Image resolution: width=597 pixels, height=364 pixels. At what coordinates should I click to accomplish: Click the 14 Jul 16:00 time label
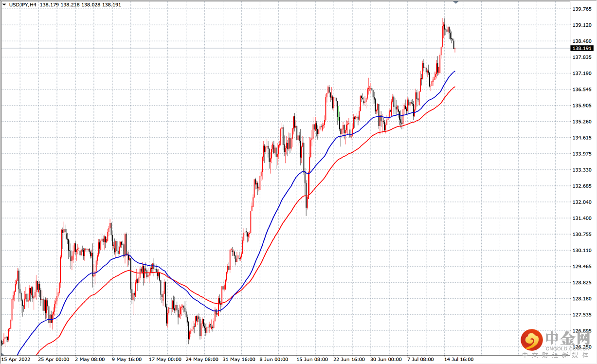(458, 359)
